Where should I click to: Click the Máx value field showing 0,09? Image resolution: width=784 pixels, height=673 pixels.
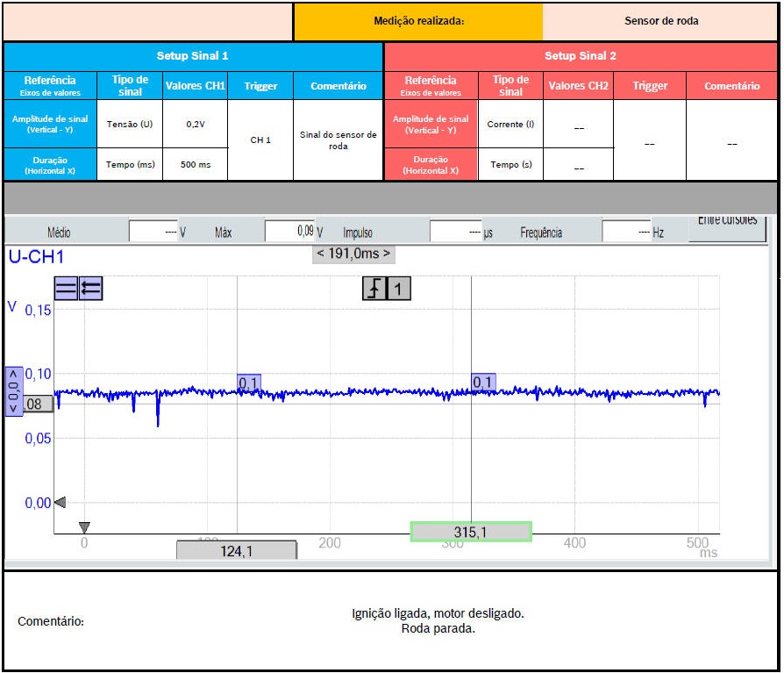pos(289,232)
